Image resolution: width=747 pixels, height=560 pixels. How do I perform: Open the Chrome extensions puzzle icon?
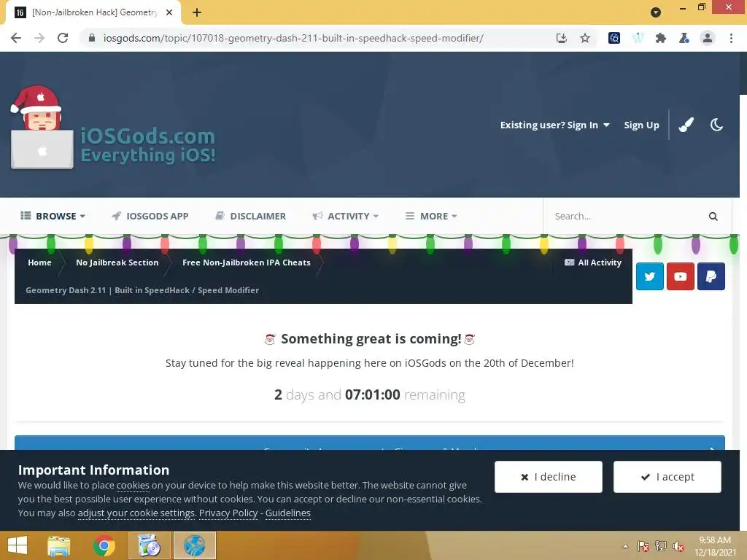pyautogui.click(x=661, y=38)
